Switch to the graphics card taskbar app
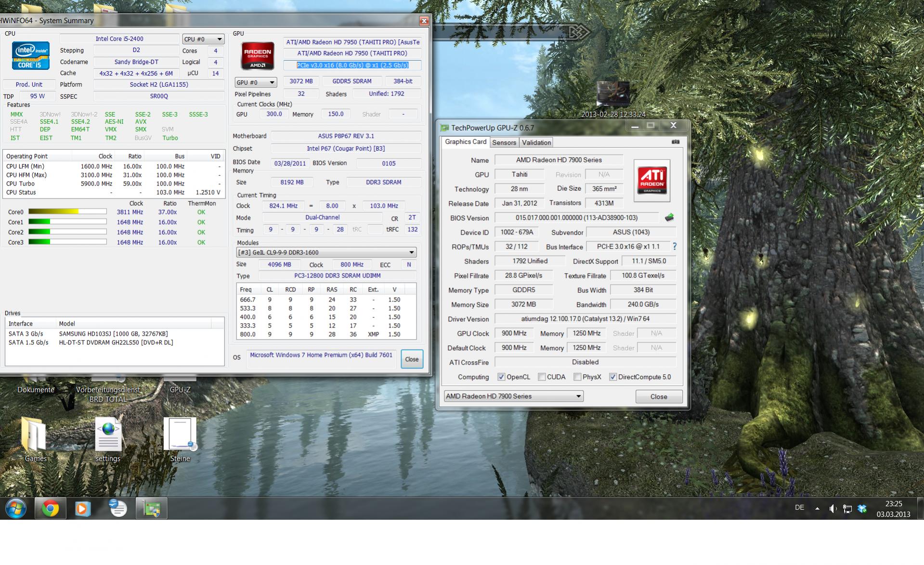Viewport: 924px width, 565px height. pyautogui.click(x=152, y=509)
